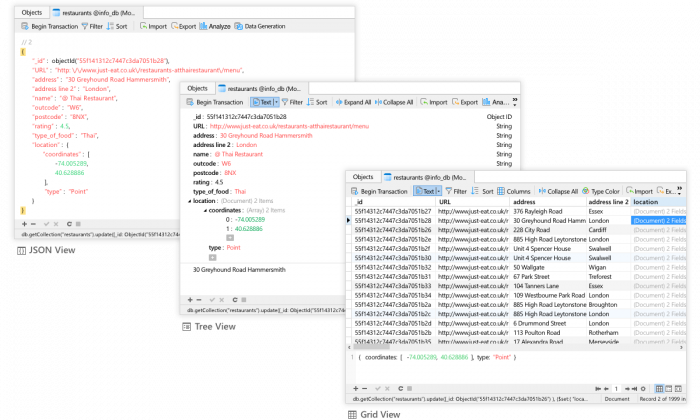Screen dimensions: 700x420
Task: Go to next record in Grid View navigator
Action: (627, 389)
